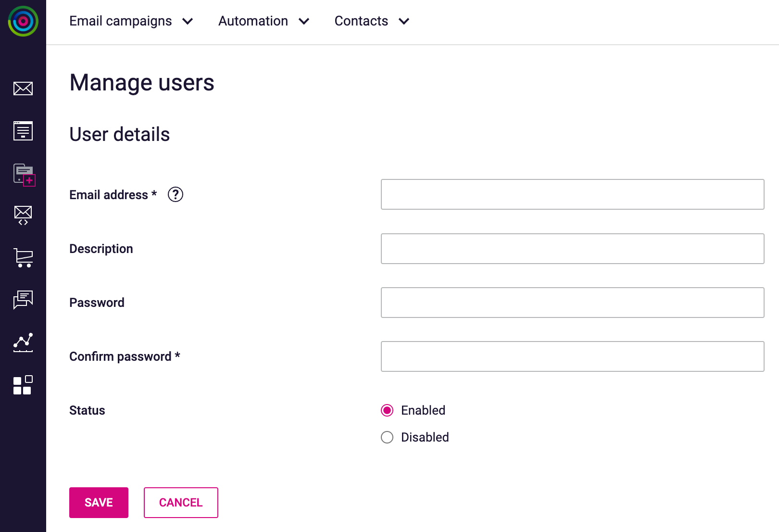This screenshot has height=532, width=779.
Task: Open the chat messages icon in the sidebar
Action: 23,300
